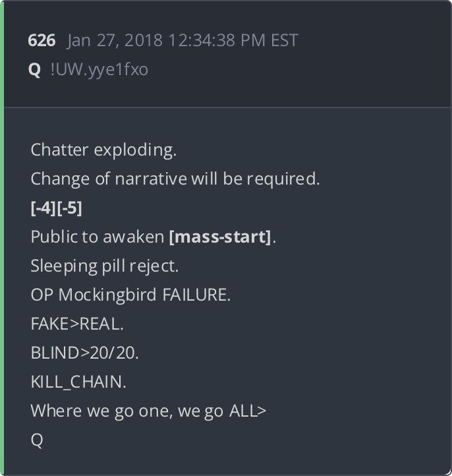
Task: Click the post number 626
Action: click(x=41, y=40)
